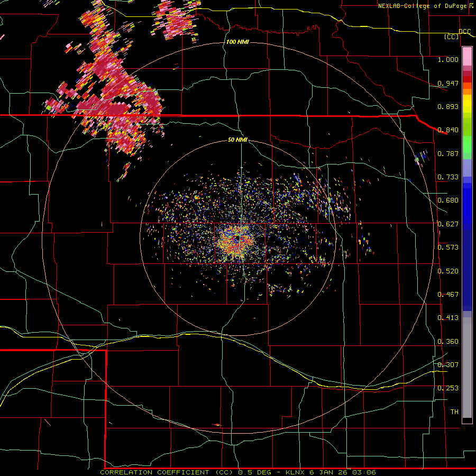Pick the light pink segment of the color bar
This screenshot has height=476, width=476.
point(467,57)
